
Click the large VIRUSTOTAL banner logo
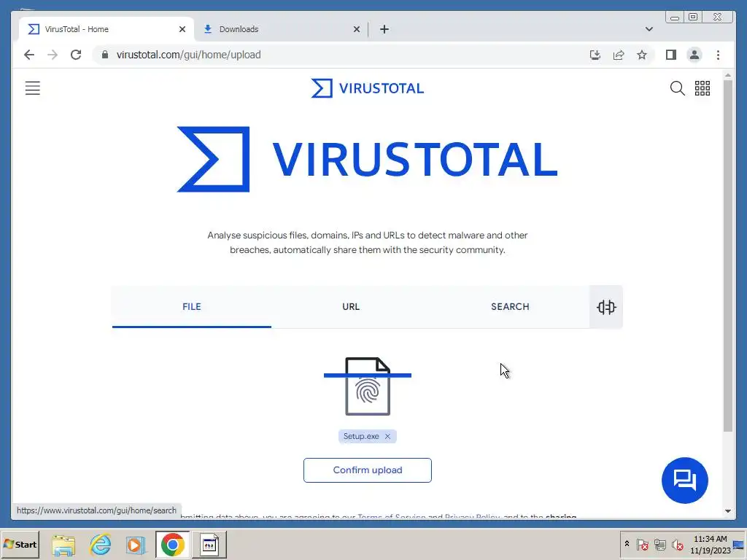tap(368, 159)
